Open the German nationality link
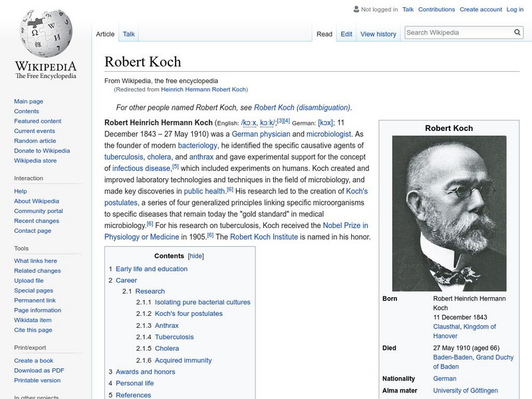 pyautogui.click(x=444, y=378)
